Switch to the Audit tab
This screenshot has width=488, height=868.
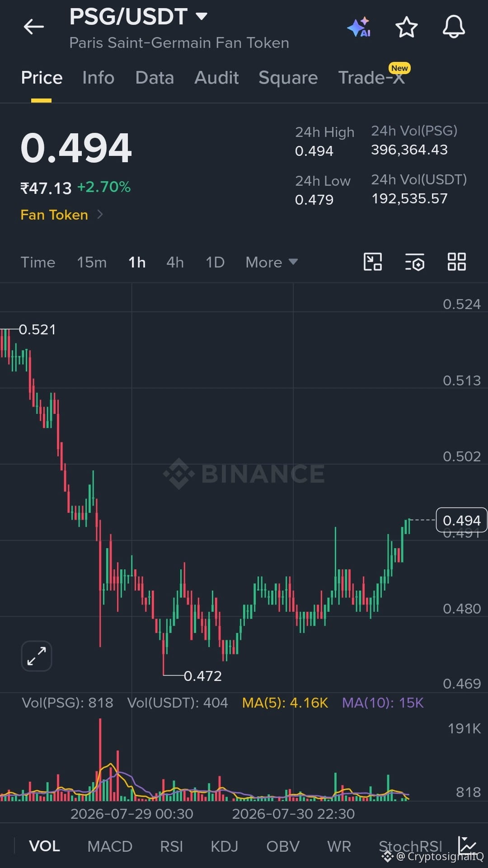(216, 78)
